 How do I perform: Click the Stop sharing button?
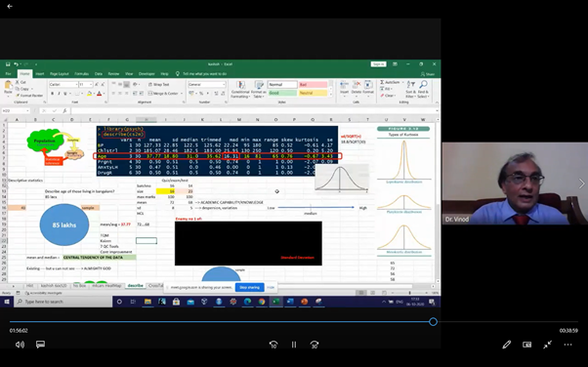249,288
